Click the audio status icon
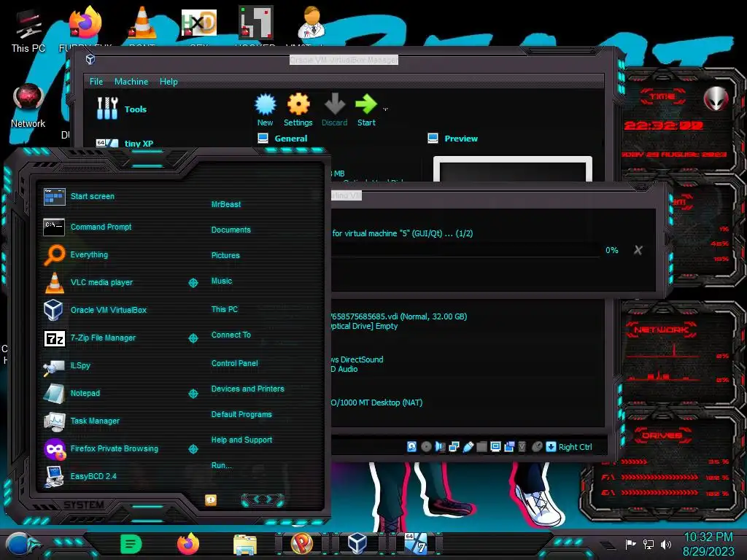The image size is (747, 560). pos(440,447)
